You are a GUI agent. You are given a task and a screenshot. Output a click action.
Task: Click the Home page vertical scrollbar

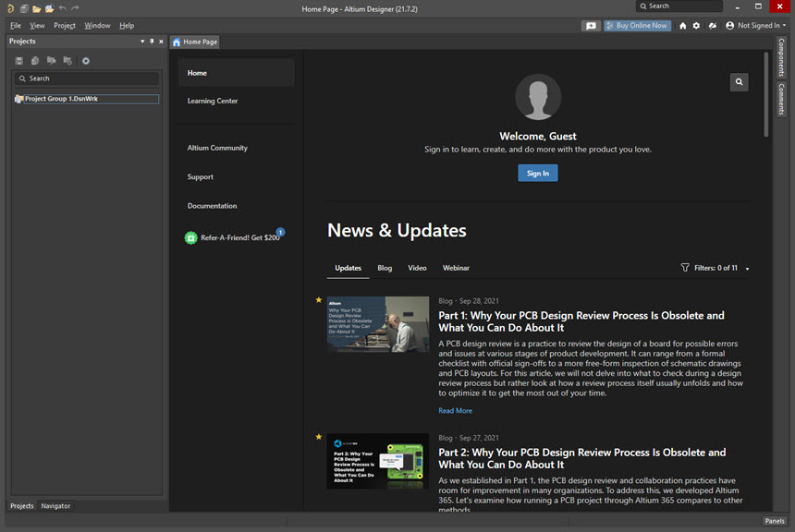[765, 94]
